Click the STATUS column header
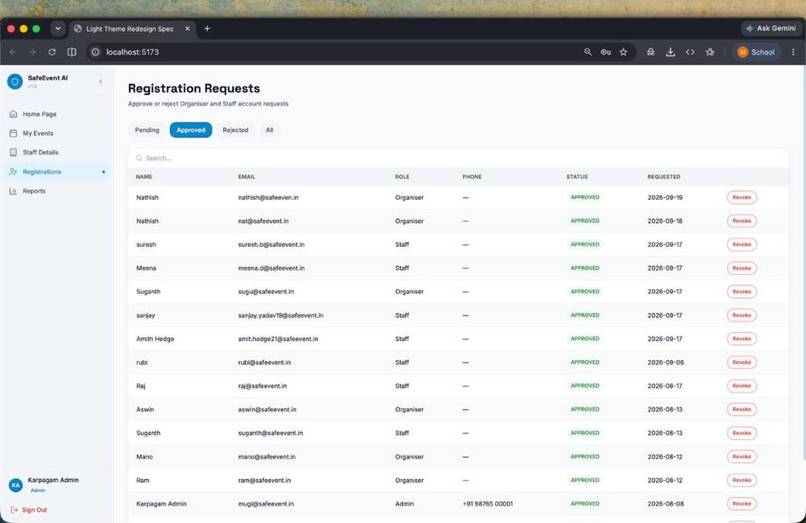806x523 pixels. (577, 177)
